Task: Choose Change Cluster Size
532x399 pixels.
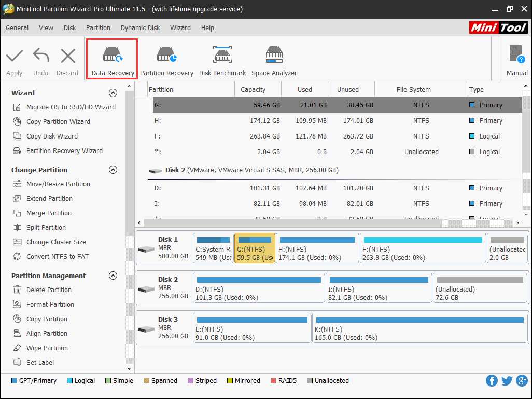Action: (50, 242)
